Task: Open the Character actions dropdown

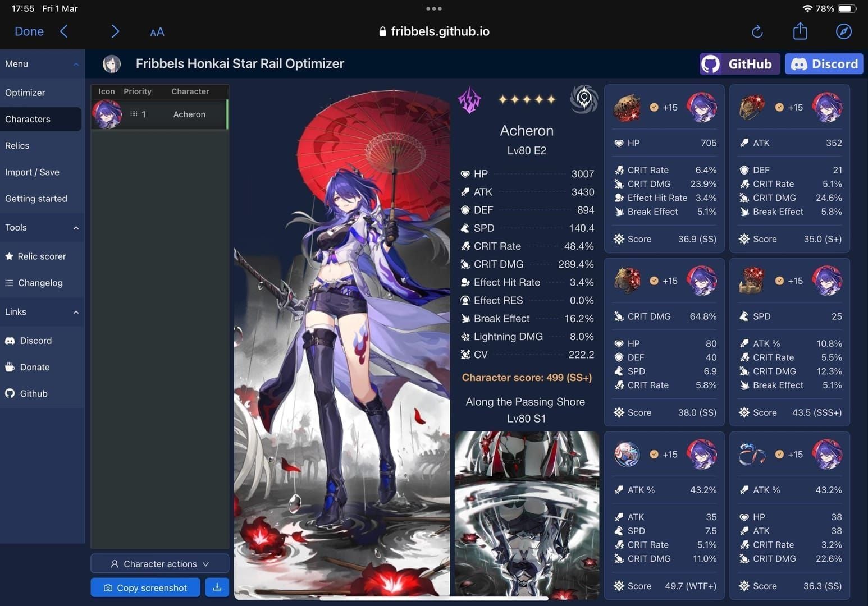Action: 160,564
